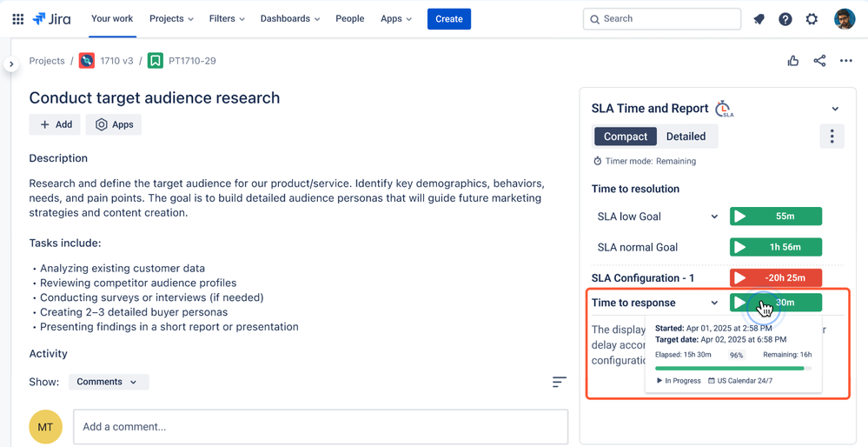
Task: Click play icon on -20h 25m timer
Action: (x=739, y=278)
